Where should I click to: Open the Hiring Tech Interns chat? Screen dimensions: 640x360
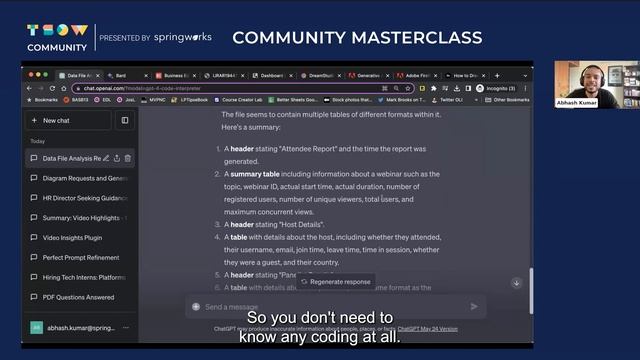point(80,278)
